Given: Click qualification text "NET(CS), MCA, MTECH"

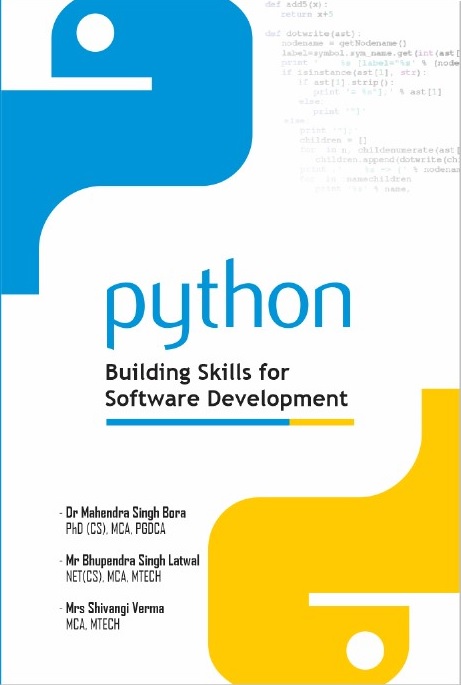Looking at the screenshot, I should [x=114, y=577].
